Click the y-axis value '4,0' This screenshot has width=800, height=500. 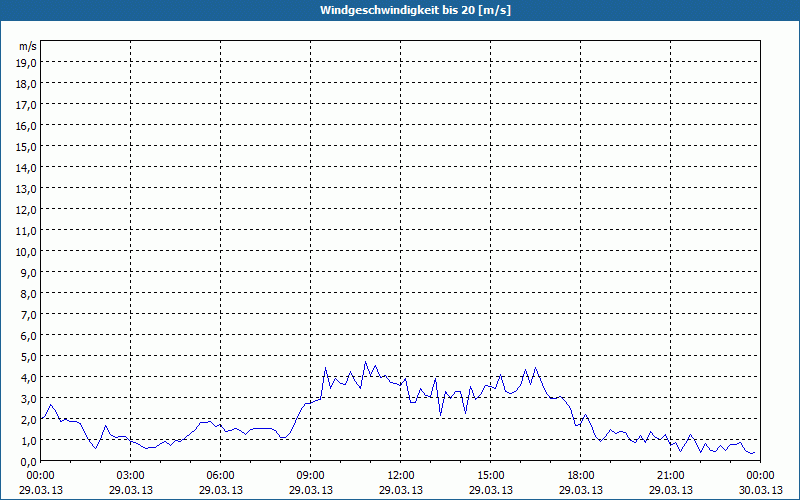point(29,378)
